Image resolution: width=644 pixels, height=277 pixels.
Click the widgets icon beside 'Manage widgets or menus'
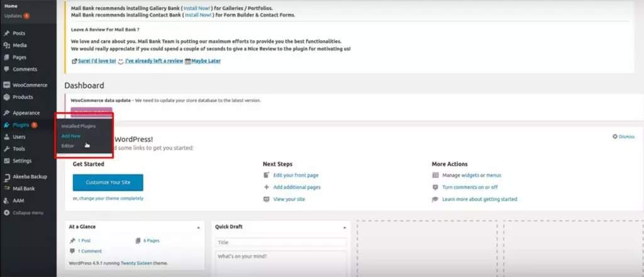[435, 175]
